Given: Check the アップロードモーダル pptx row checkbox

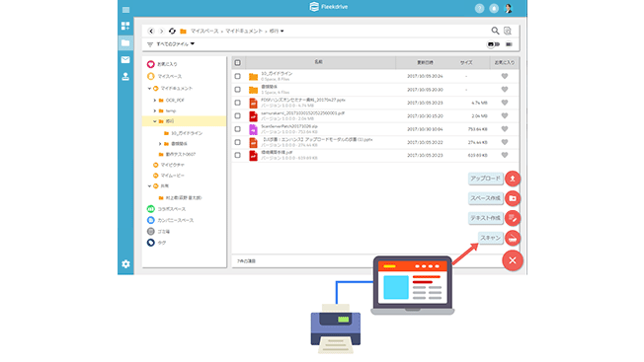Looking at the screenshot, I should click(237, 142).
